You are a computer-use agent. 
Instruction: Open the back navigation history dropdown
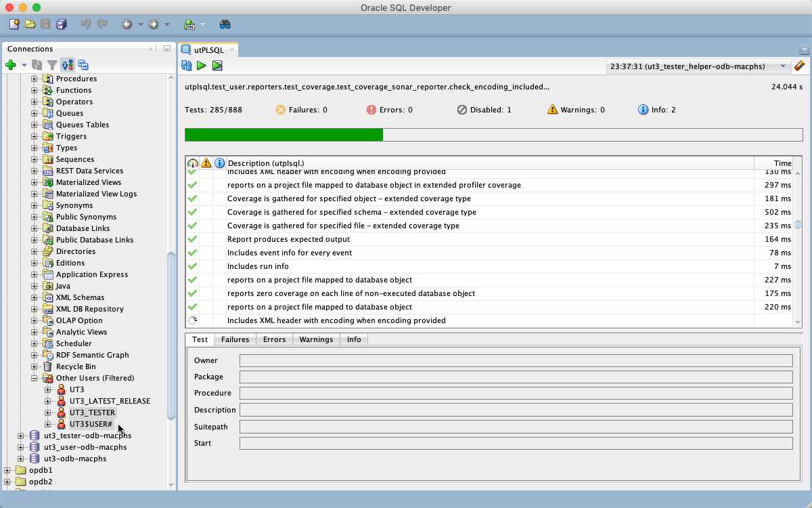[x=140, y=24]
